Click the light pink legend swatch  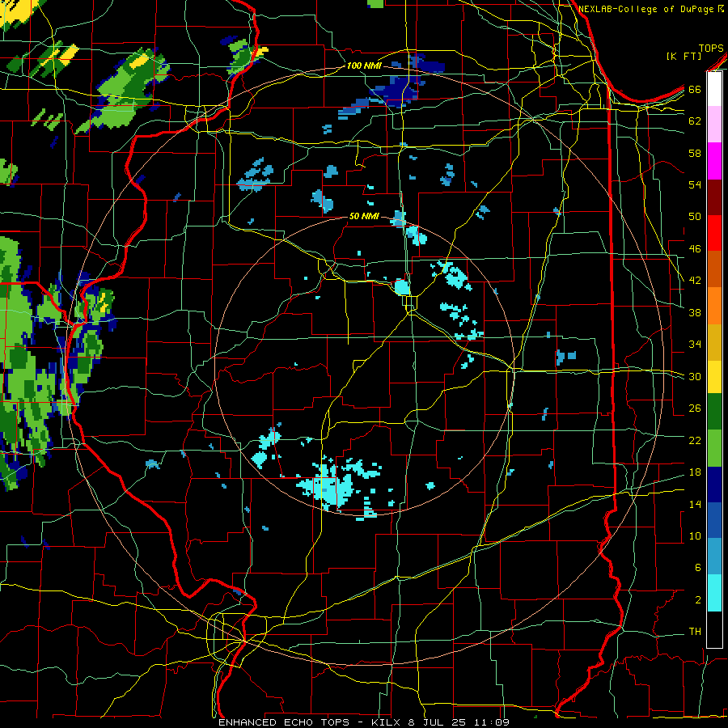714,124
